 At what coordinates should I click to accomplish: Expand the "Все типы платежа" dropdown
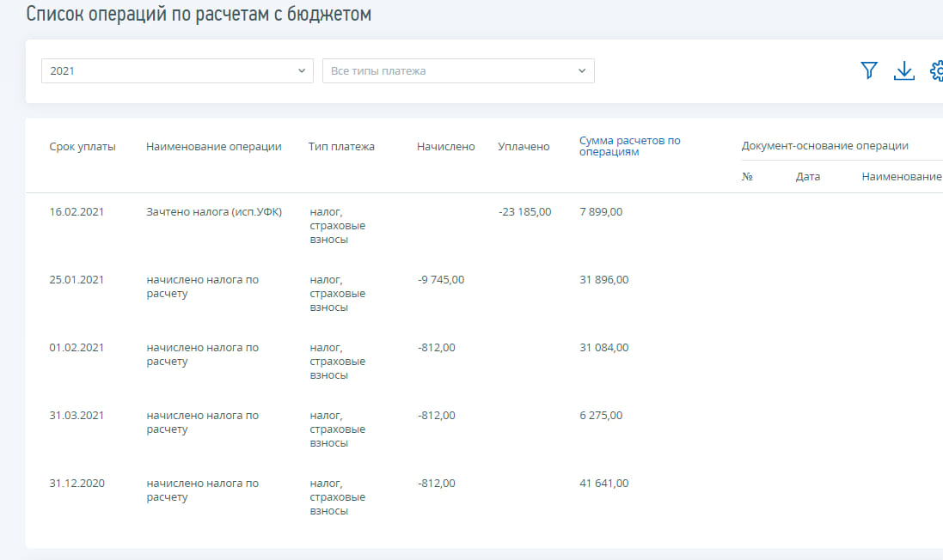click(x=458, y=70)
